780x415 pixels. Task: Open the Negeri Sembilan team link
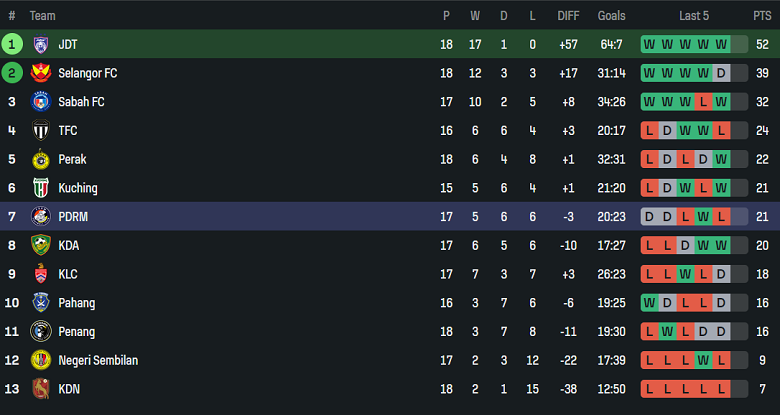point(98,360)
